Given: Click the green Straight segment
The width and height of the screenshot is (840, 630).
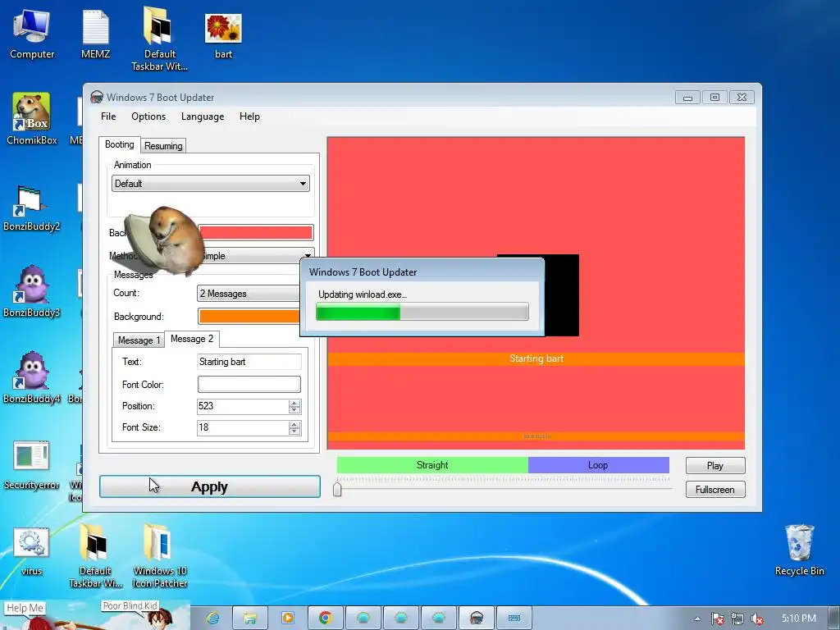Looking at the screenshot, I should pyautogui.click(x=432, y=465).
